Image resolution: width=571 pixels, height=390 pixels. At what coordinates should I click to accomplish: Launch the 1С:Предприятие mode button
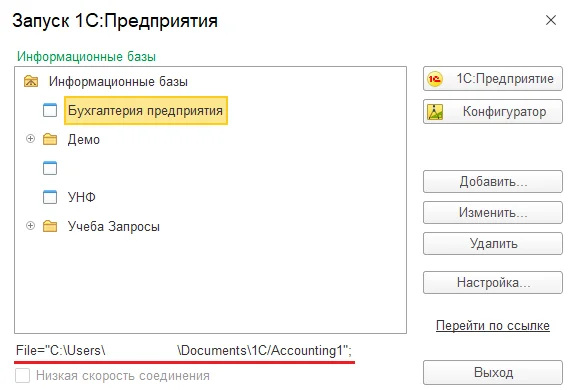pyautogui.click(x=493, y=79)
